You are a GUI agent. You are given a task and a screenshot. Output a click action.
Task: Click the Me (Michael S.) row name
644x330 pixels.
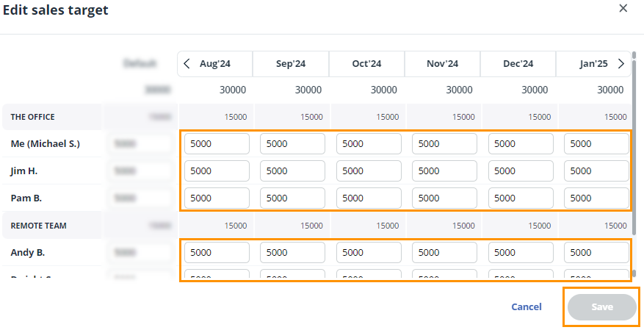[46, 143]
